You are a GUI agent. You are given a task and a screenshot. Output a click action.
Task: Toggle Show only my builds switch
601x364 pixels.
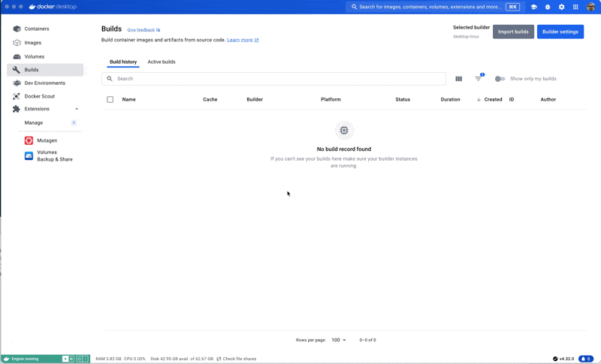tap(500, 79)
